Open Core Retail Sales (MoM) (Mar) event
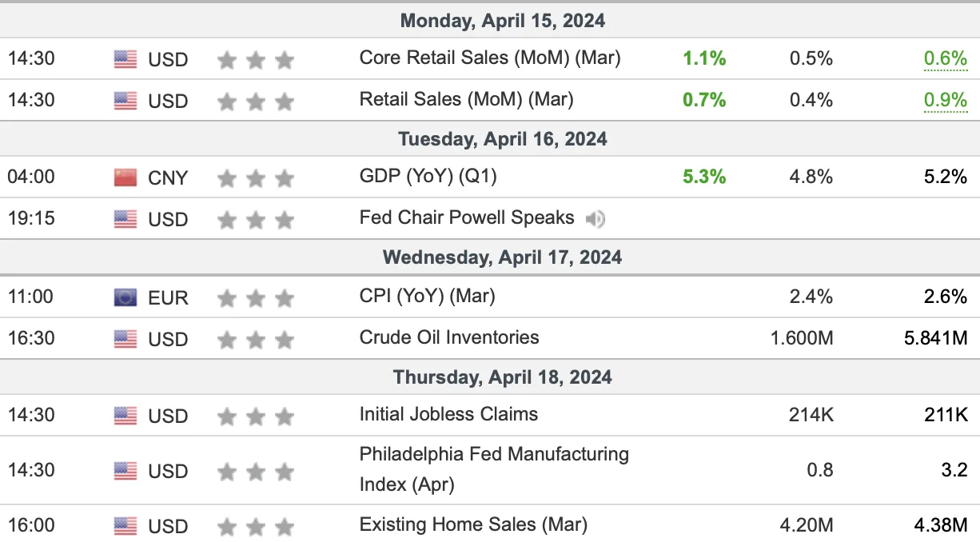980x542 pixels. (490, 58)
